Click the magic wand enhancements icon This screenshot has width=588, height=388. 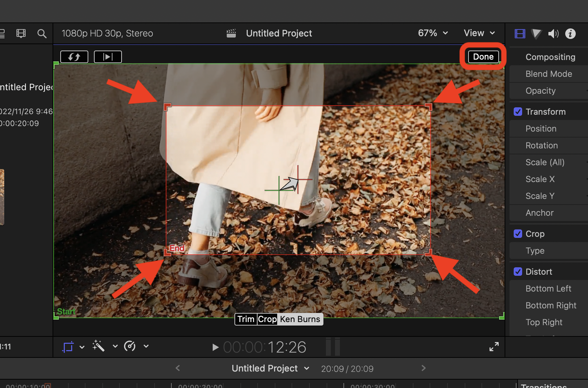click(x=98, y=346)
